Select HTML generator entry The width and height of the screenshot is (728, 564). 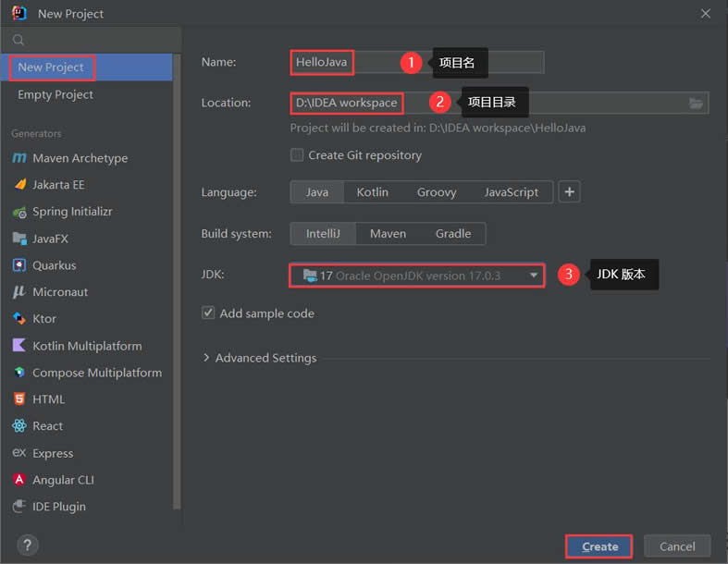(86, 399)
